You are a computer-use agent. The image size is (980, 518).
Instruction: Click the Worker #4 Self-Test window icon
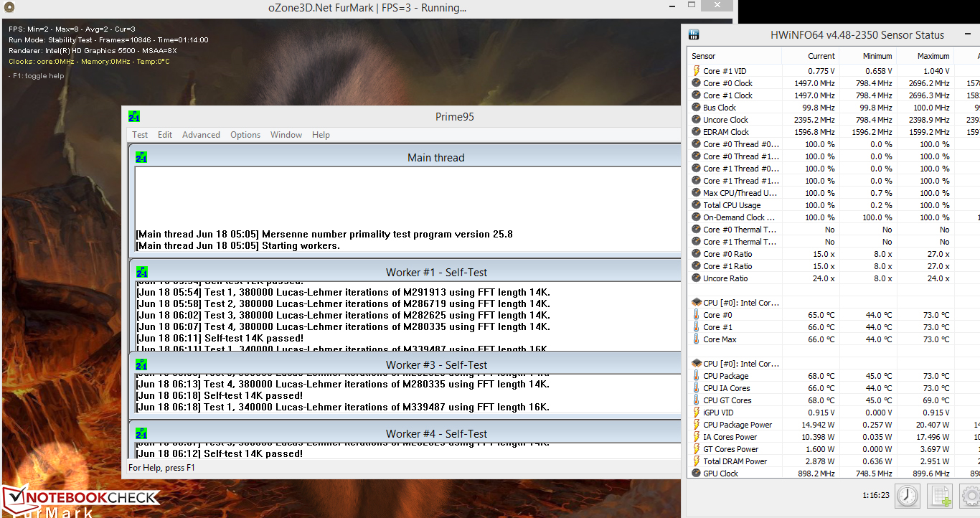click(x=141, y=433)
